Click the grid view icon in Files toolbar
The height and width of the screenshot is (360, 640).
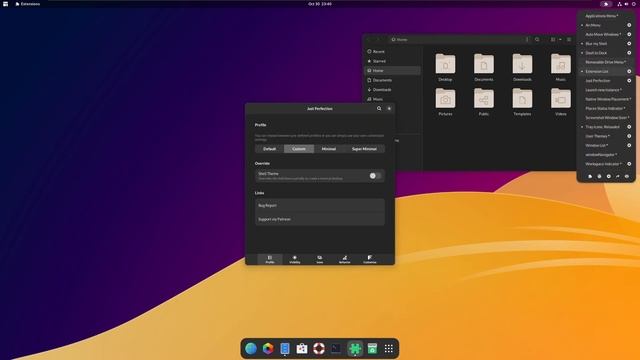coord(553,40)
